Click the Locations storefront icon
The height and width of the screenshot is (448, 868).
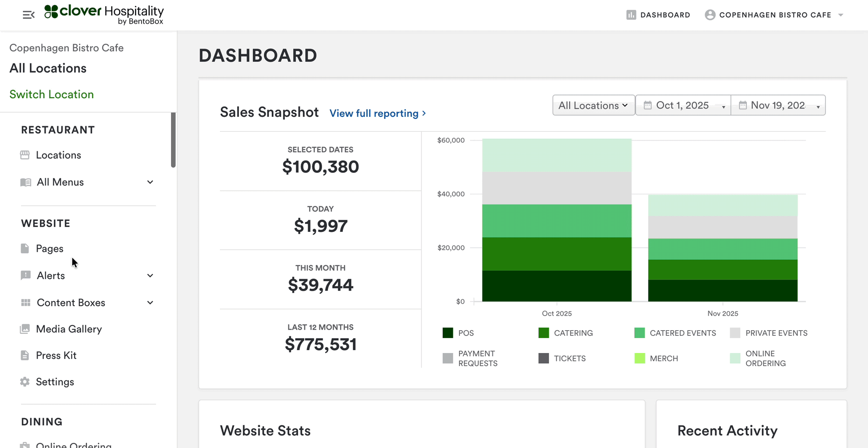click(x=25, y=155)
